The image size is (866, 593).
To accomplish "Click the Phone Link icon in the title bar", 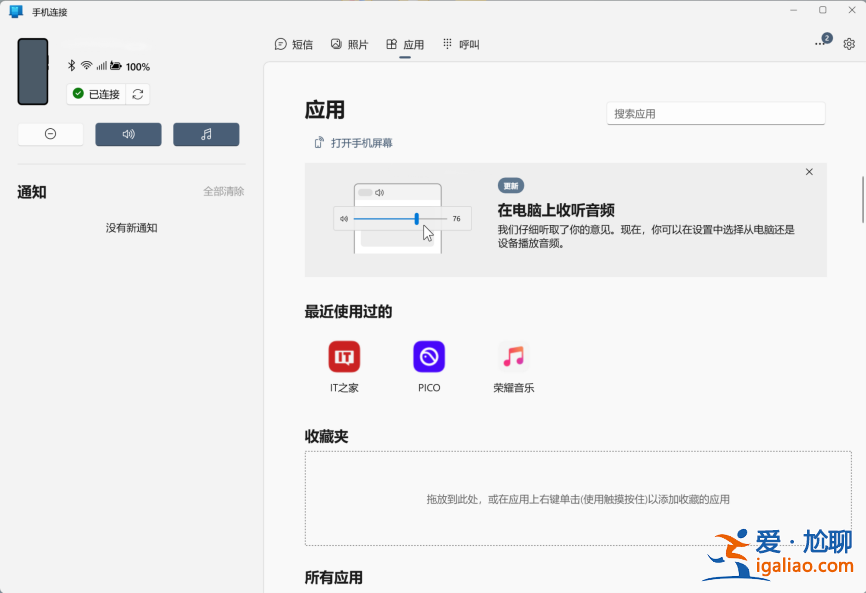I will (x=14, y=13).
